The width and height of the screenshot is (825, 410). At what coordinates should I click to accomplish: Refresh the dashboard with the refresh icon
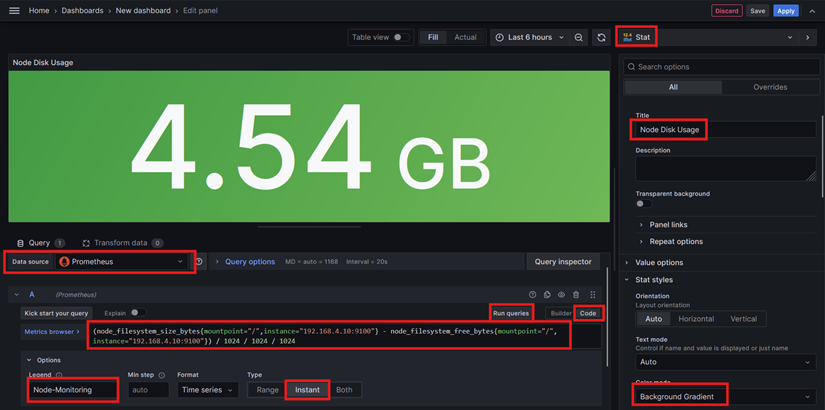coord(601,37)
